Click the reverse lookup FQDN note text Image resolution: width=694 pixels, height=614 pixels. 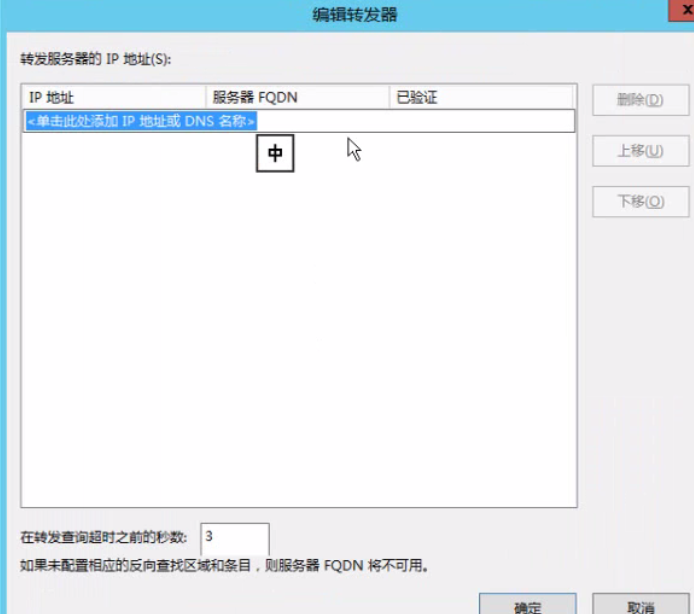224,565
